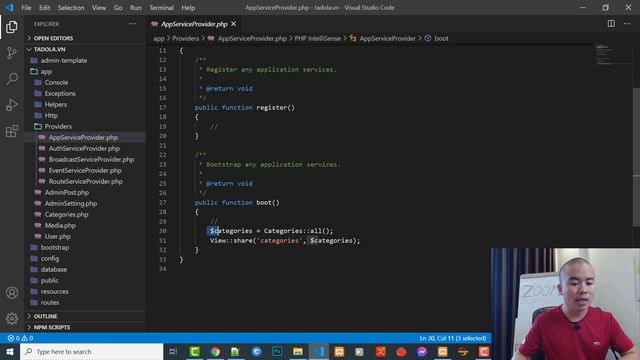Viewport: 640px width, 360px height.
Task: Click the Visual Studio Code taskbar icon
Action: click(x=319, y=351)
